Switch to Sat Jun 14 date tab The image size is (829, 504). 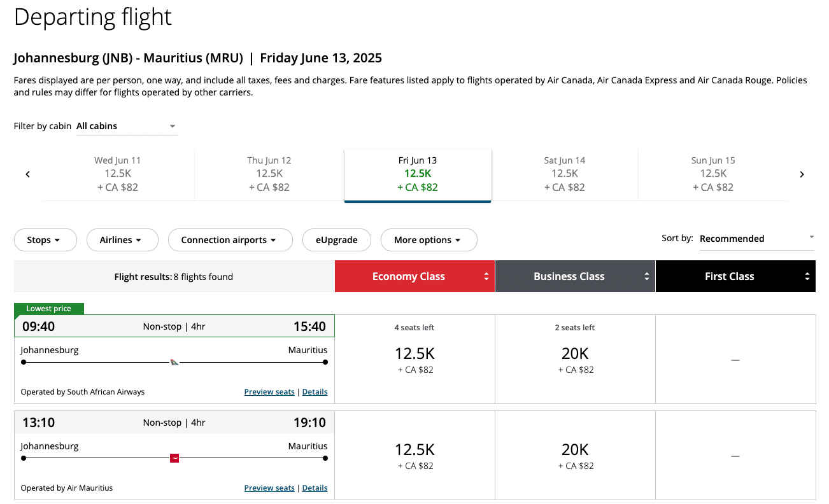[565, 174]
